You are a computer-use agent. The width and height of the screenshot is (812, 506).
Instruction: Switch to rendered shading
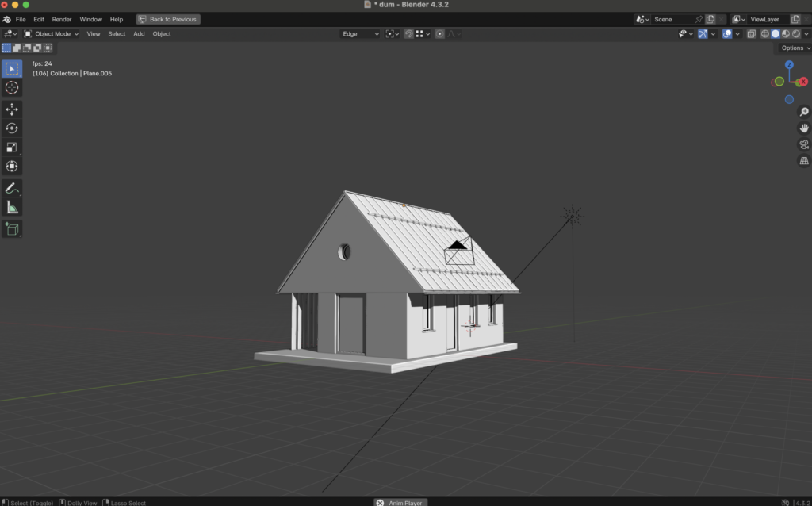tap(796, 33)
